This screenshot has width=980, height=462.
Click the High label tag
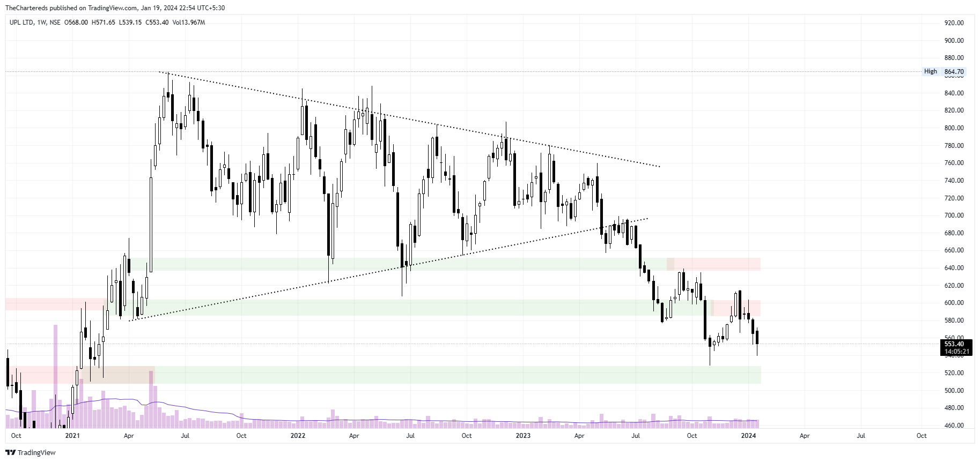(931, 71)
